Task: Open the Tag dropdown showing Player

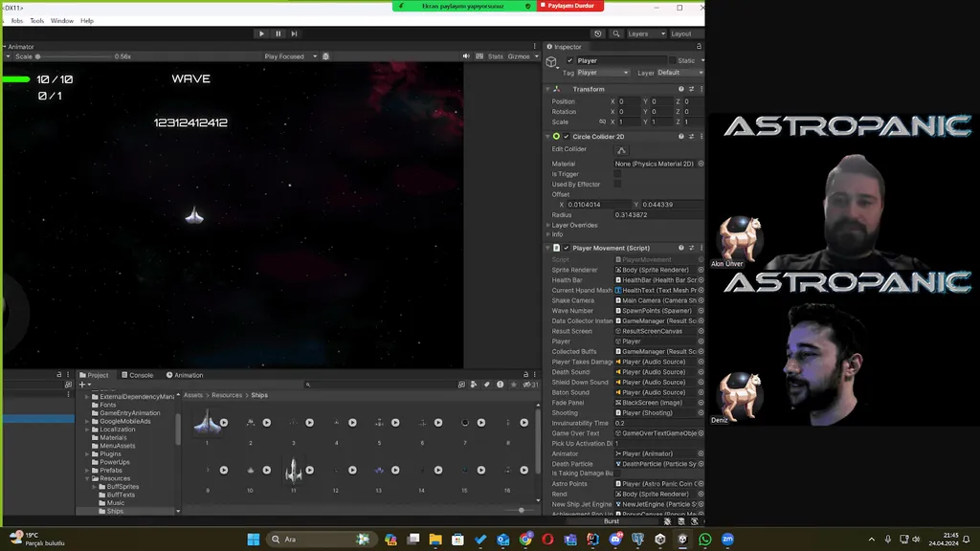Action: click(x=603, y=73)
